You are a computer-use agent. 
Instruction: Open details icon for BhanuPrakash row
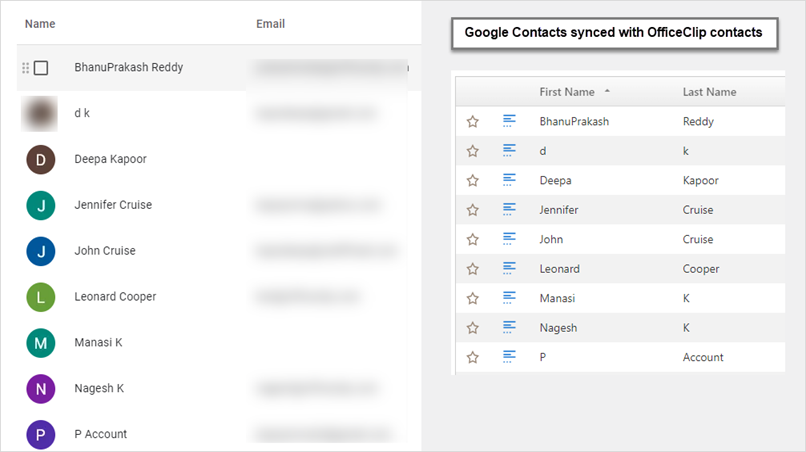click(509, 121)
